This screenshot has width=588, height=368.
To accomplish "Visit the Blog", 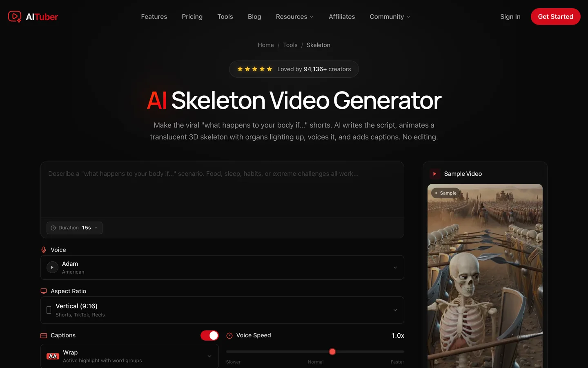I will pos(254,17).
